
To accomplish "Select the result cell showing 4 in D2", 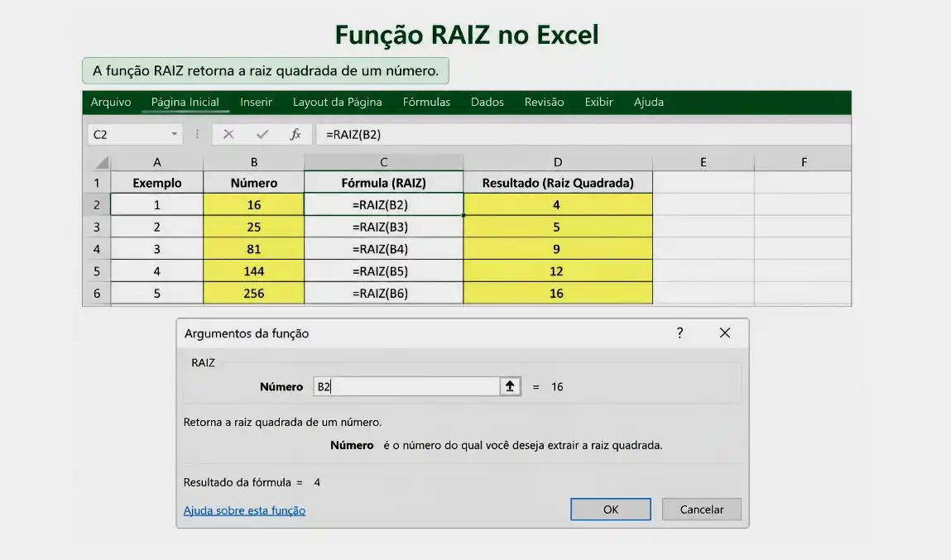I will [558, 205].
